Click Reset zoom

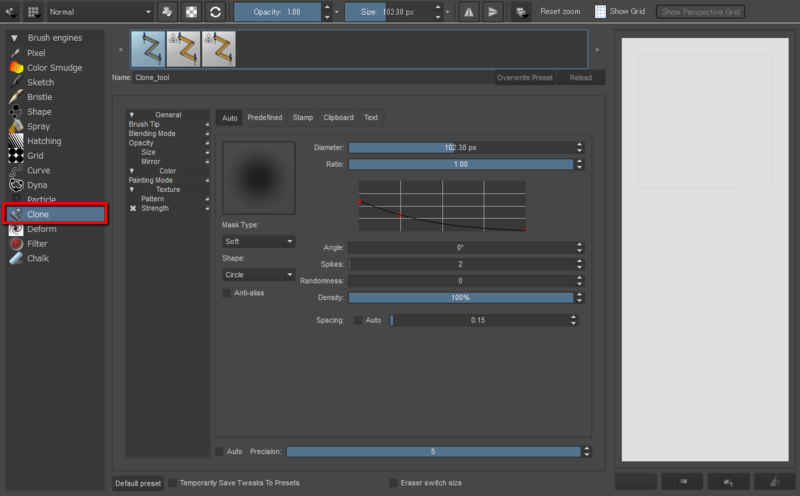[x=560, y=11]
